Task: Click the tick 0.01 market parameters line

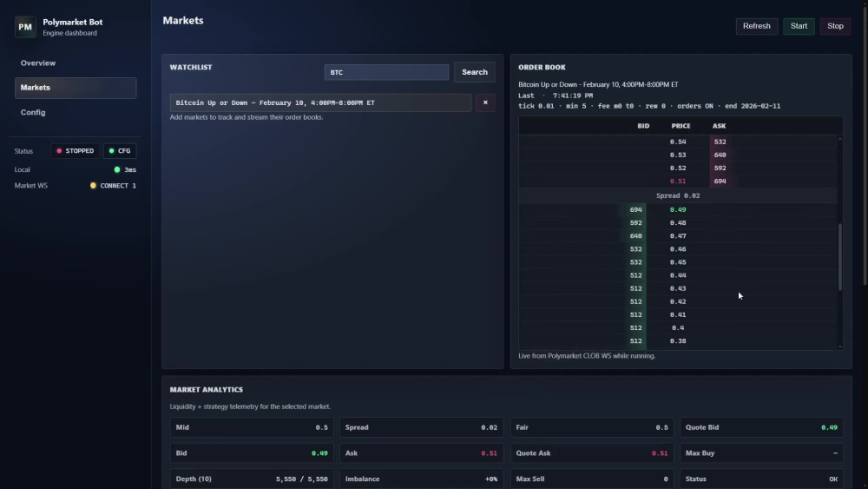Action: tap(648, 106)
